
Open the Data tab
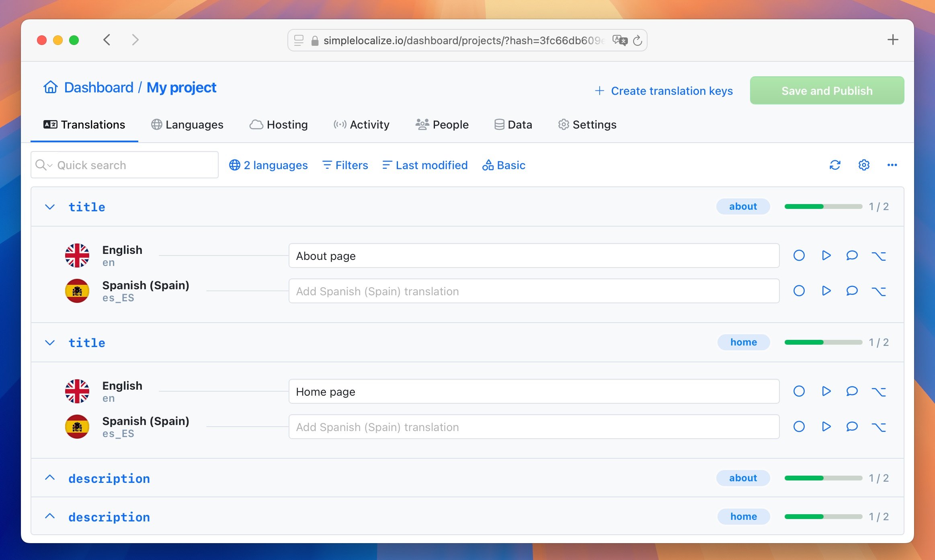[x=513, y=125]
